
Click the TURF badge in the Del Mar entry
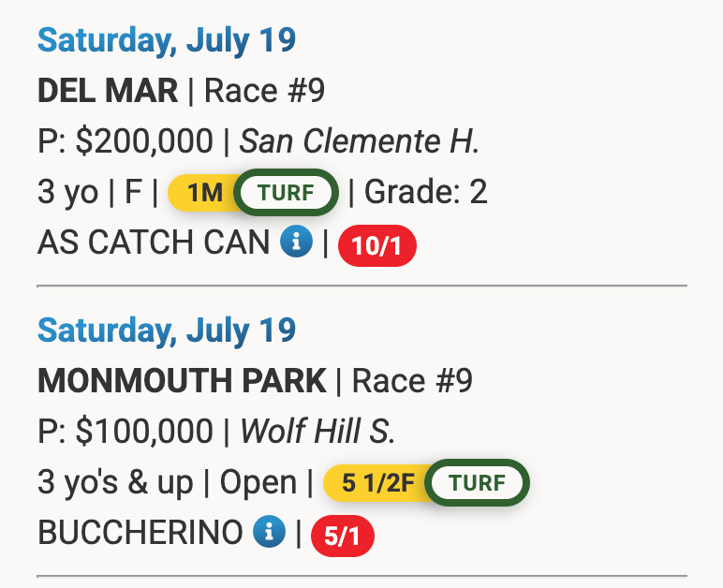click(x=285, y=194)
